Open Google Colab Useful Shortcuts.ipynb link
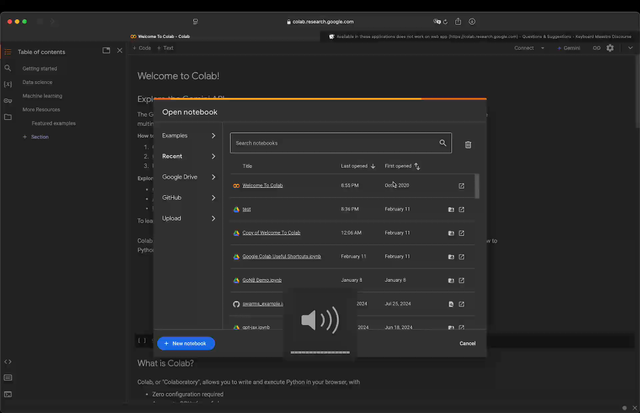The height and width of the screenshot is (413, 640). [282, 256]
